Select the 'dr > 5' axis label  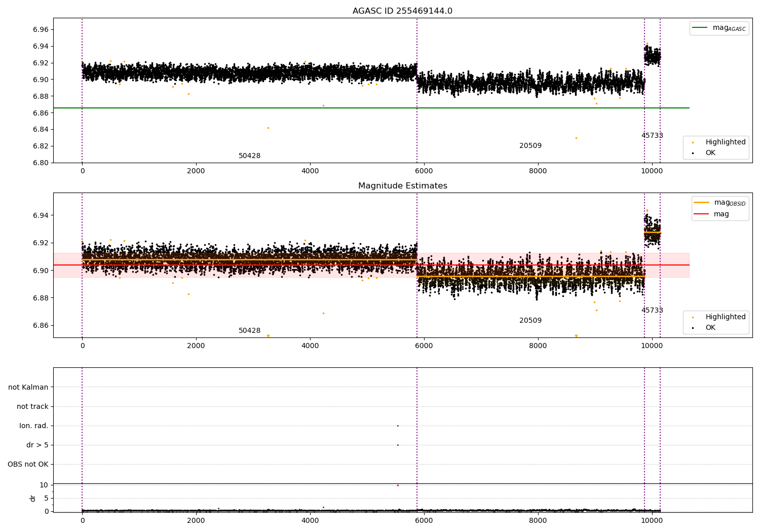[37, 445]
